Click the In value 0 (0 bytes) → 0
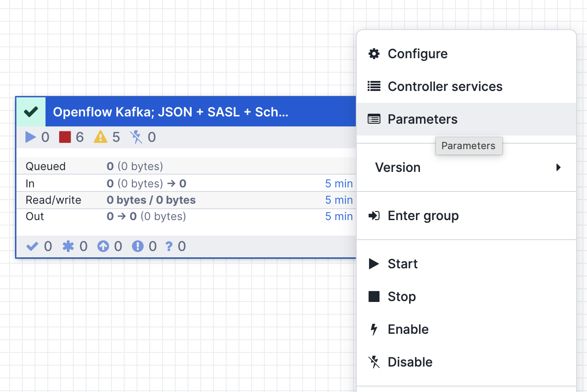This screenshot has width=587, height=392. [147, 184]
